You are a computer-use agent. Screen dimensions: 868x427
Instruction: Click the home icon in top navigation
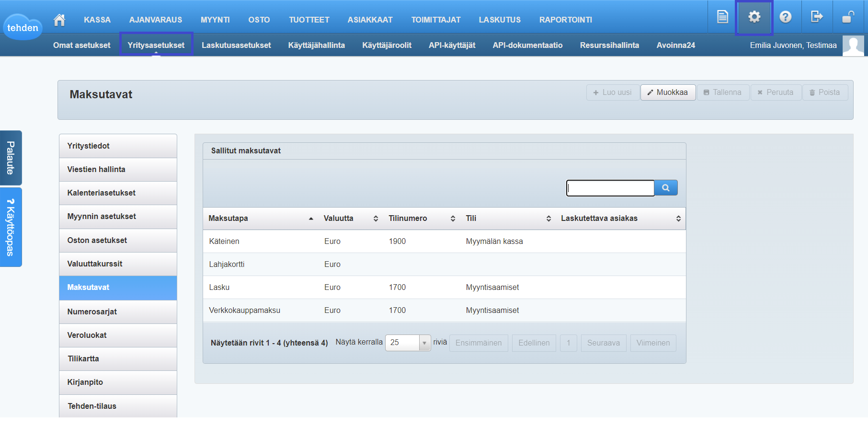[x=59, y=20]
